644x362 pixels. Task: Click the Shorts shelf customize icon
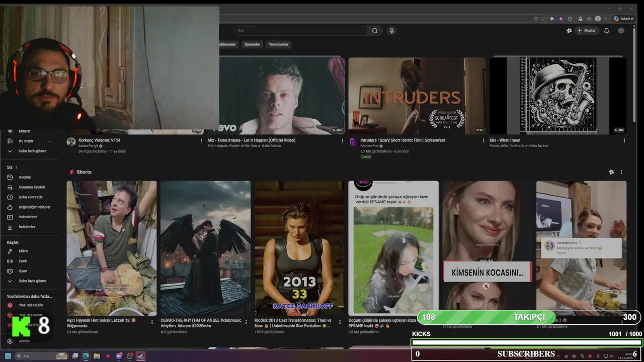611,172
